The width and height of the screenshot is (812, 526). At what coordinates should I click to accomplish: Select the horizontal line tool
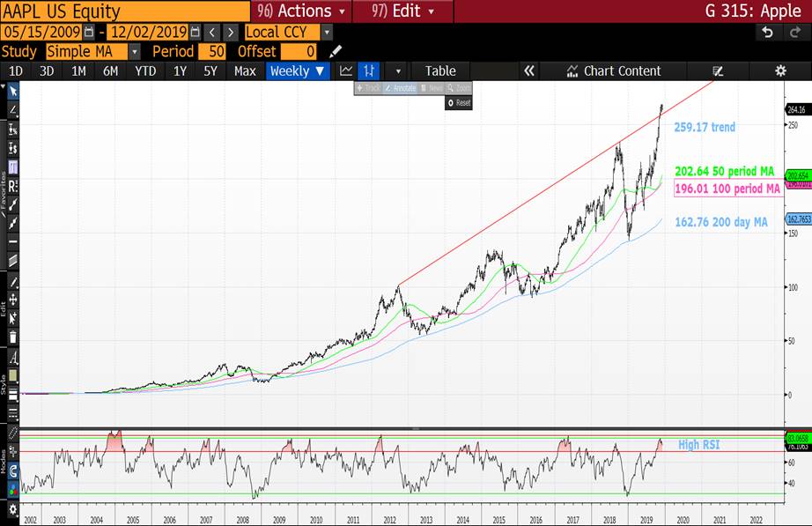pos(13,241)
